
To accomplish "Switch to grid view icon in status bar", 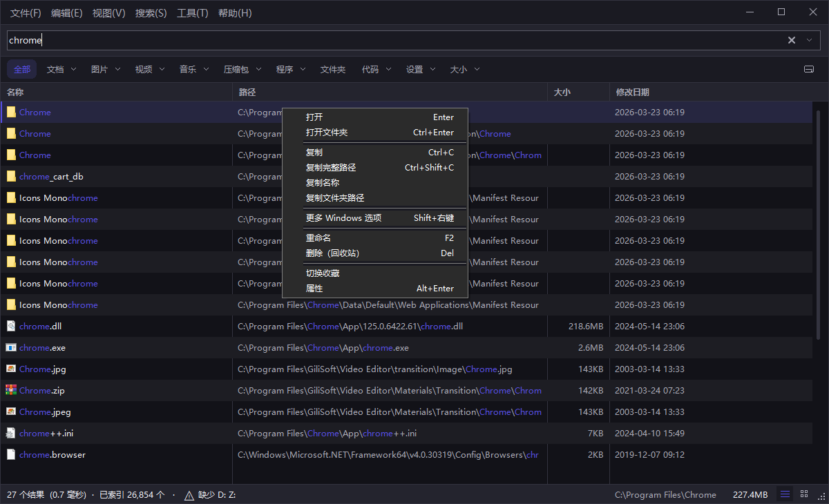I will point(804,494).
